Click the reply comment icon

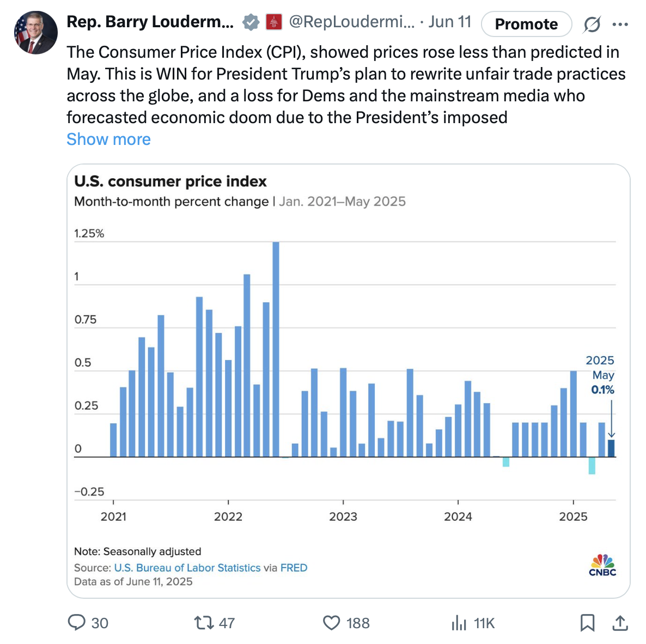tap(76, 622)
